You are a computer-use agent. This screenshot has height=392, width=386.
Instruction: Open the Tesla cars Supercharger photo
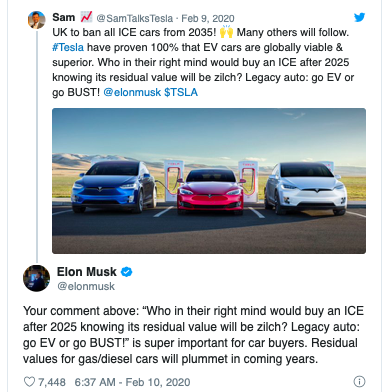click(209, 181)
